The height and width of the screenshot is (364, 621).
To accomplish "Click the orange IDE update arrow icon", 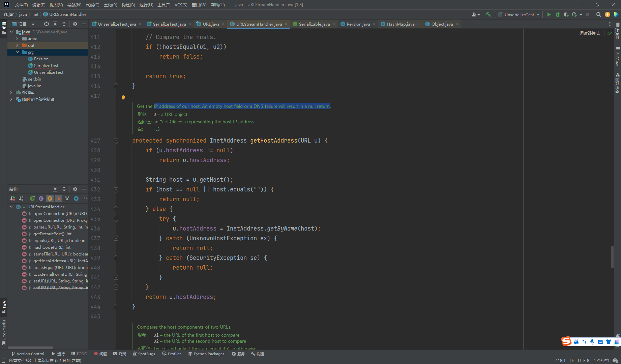I will [608, 14].
